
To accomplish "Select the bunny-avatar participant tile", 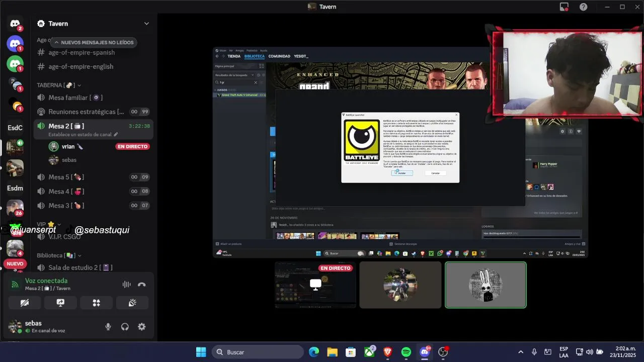I will click(x=486, y=285).
